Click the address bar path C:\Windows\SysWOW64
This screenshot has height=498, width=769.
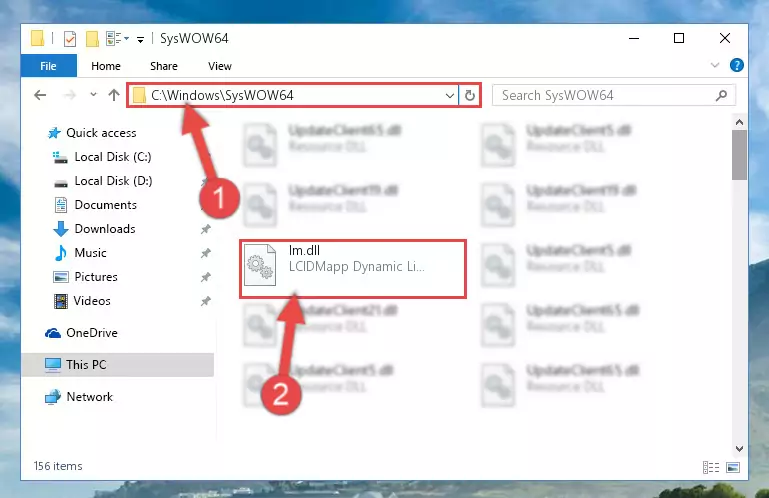tap(222, 95)
